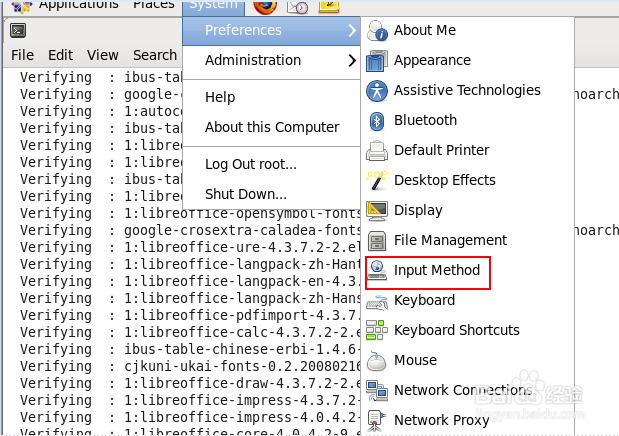Expand the Preferences submenu arrow

tap(352, 31)
